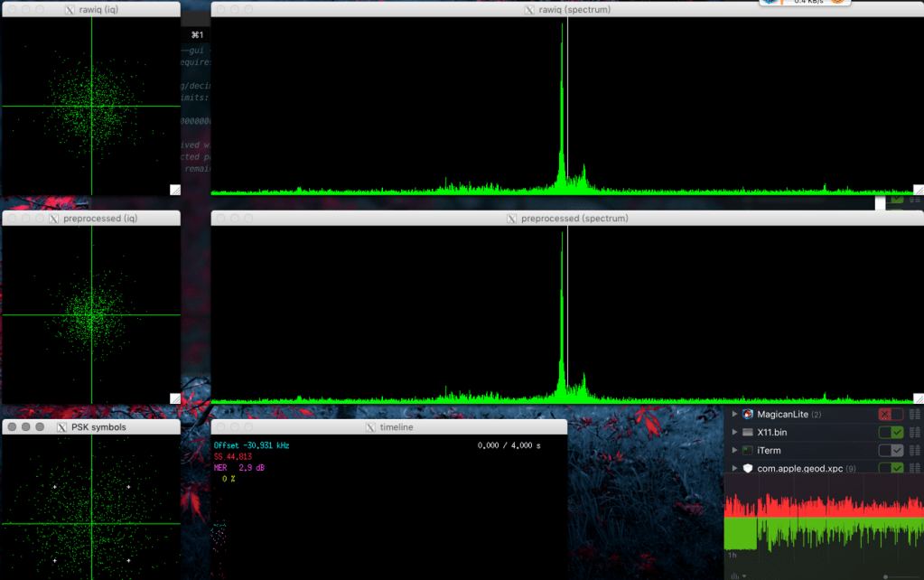The width and height of the screenshot is (924, 580).
Task: Toggle the MagicanLite network switch
Action: coord(891,415)
